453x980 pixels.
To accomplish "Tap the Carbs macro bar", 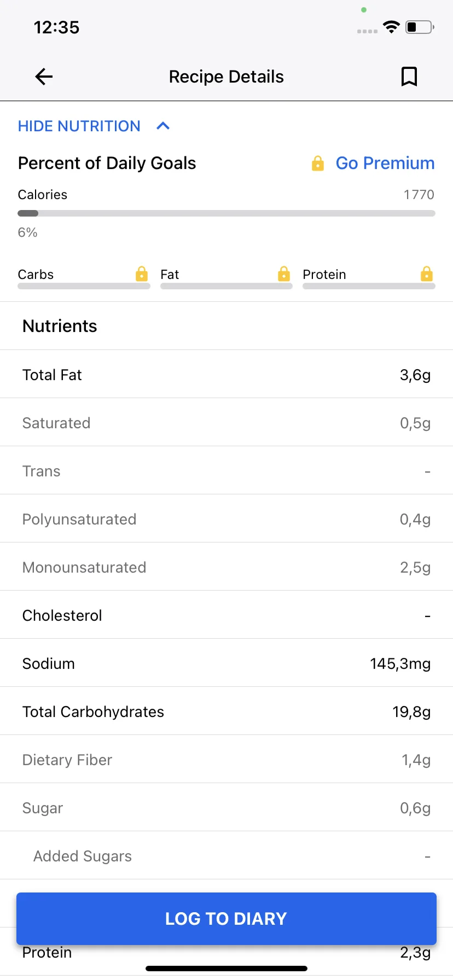I will 84,286.
